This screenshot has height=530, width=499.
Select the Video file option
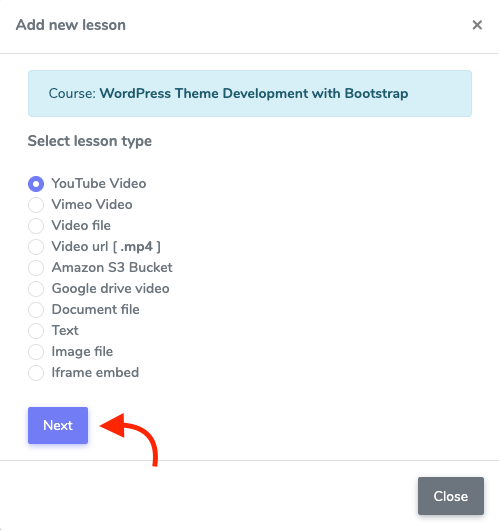point(36,226)
